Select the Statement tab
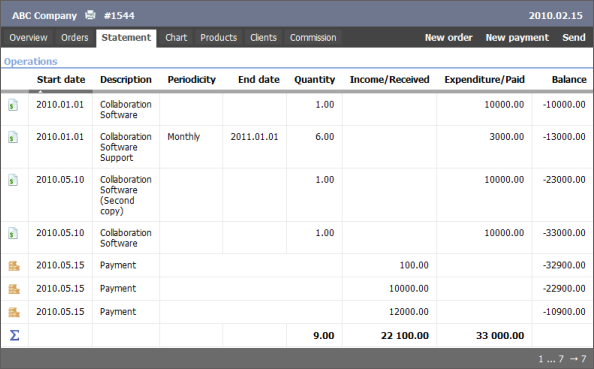 pos(126,38)
